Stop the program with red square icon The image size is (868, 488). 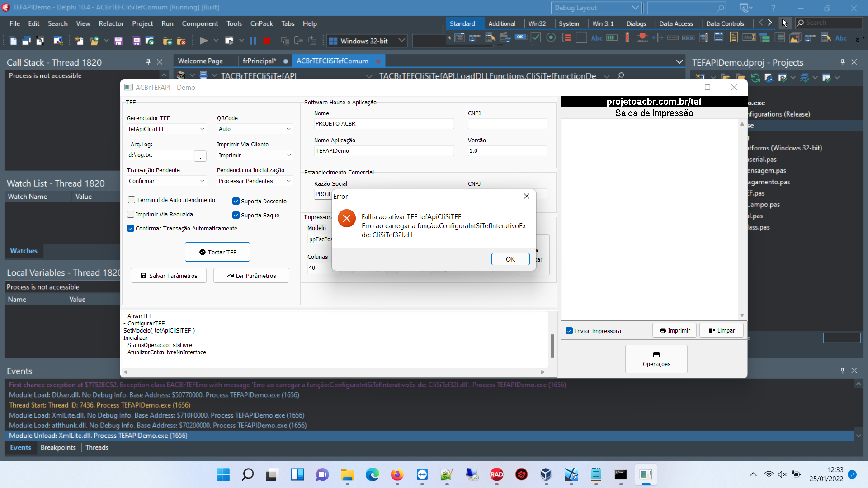click(x=267, y=41)
